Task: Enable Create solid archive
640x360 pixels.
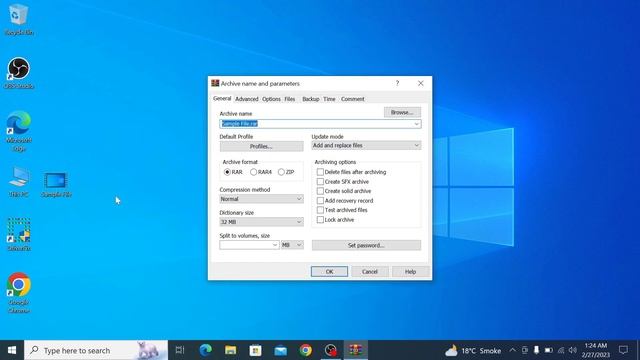Action: [x=344, y=191]
